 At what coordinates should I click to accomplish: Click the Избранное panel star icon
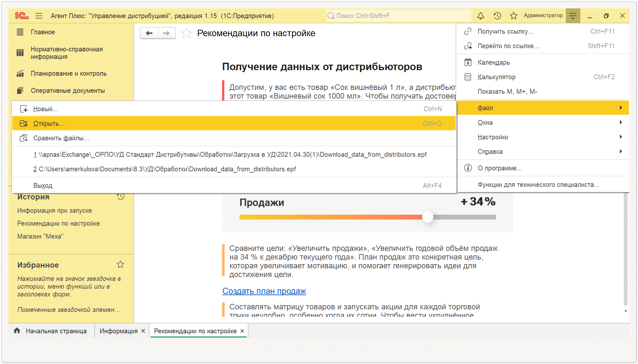pos(120,264)
